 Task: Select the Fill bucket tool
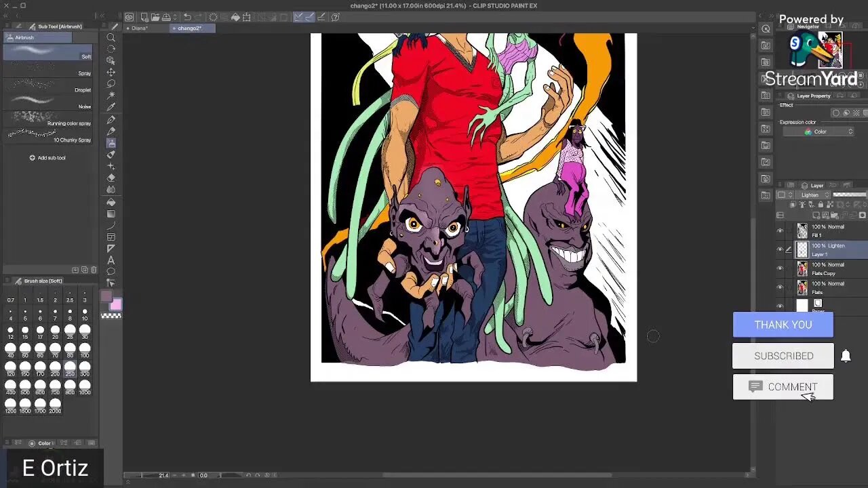coord(111,202)
